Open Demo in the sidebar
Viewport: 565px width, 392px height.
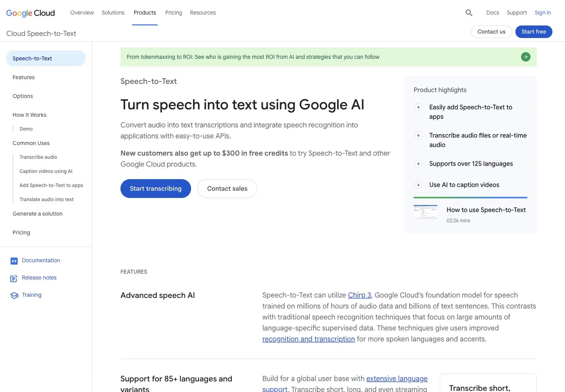(x=26, y=129)
